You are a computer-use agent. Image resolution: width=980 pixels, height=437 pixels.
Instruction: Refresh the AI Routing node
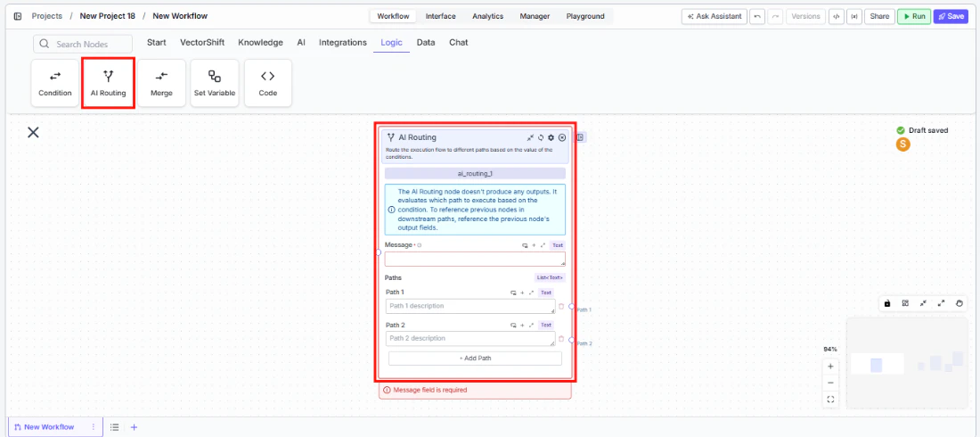pos(541,137)
